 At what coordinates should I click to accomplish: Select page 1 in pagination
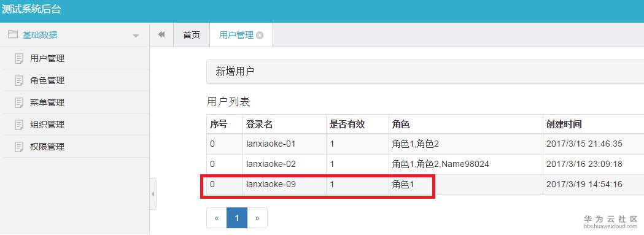point(237,218)
